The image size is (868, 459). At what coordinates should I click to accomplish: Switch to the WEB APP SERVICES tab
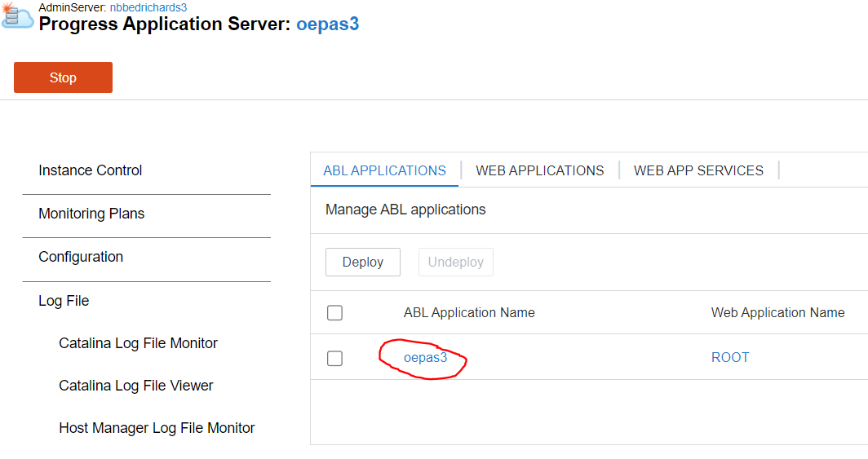click(698, 170)
